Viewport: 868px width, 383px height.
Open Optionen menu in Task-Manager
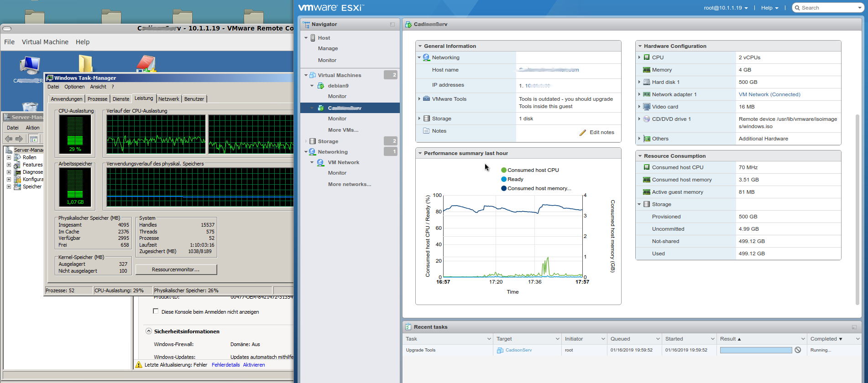click(74, 87)
